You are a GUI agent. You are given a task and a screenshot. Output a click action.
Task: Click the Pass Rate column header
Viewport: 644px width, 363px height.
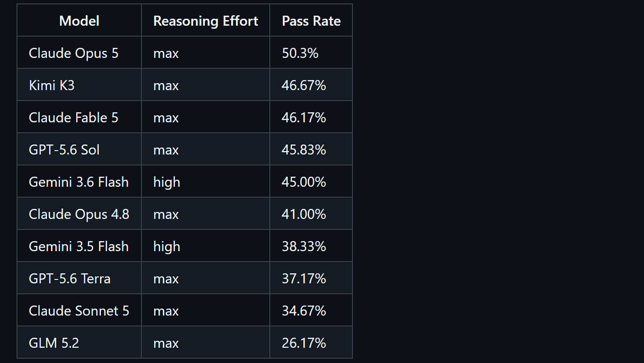click(x=311, y=20)
